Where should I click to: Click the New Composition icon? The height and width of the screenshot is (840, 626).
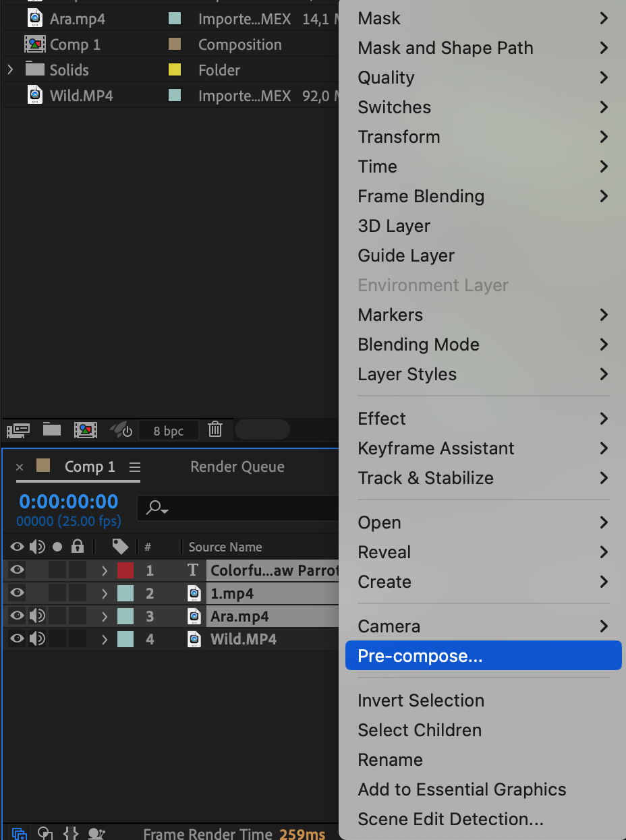86,429
